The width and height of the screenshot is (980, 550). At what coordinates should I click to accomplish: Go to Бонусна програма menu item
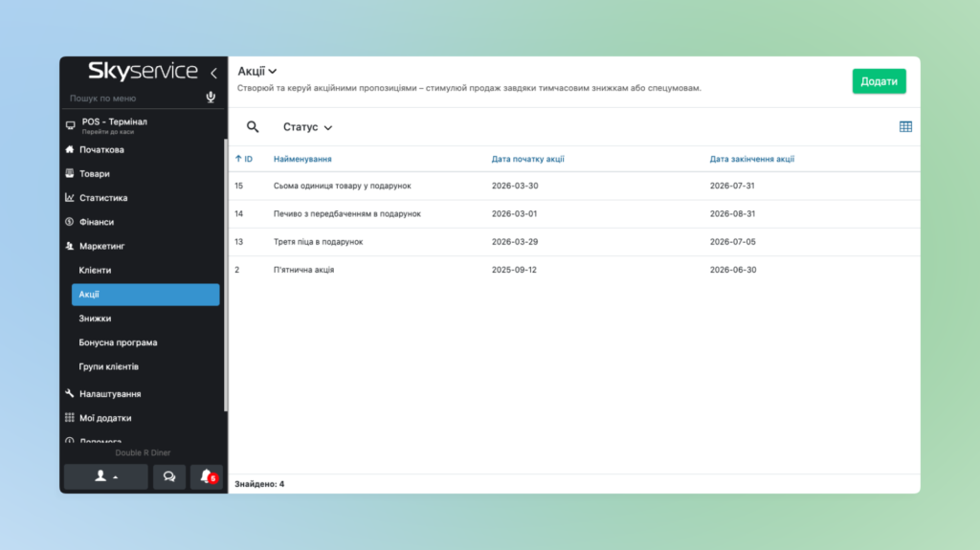(118, 342)
